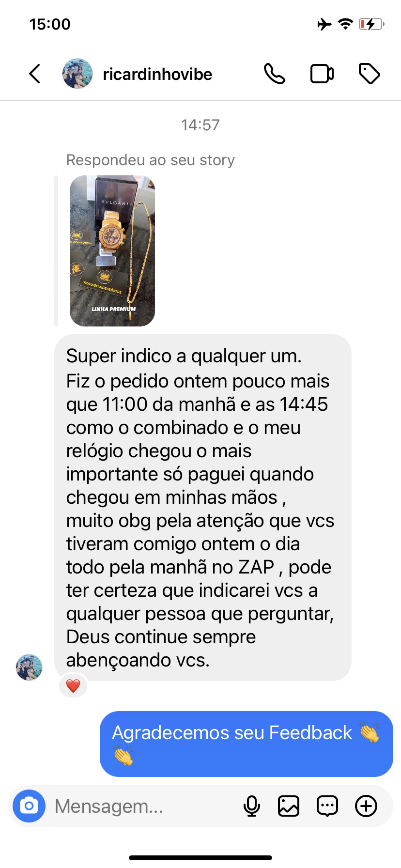The width and height of the screenshot is (401, 868).
Task: Open the tag label icon
Action: tap(370, 74)
